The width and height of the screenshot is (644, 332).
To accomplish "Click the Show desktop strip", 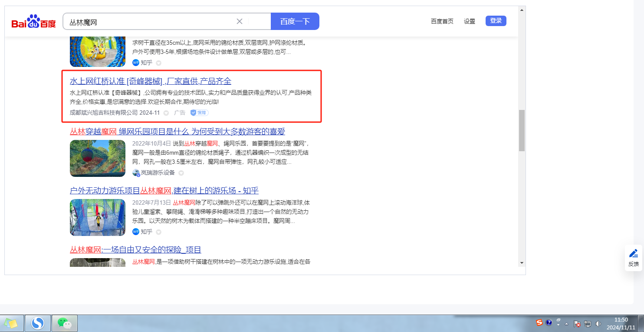I will (641, 323).
